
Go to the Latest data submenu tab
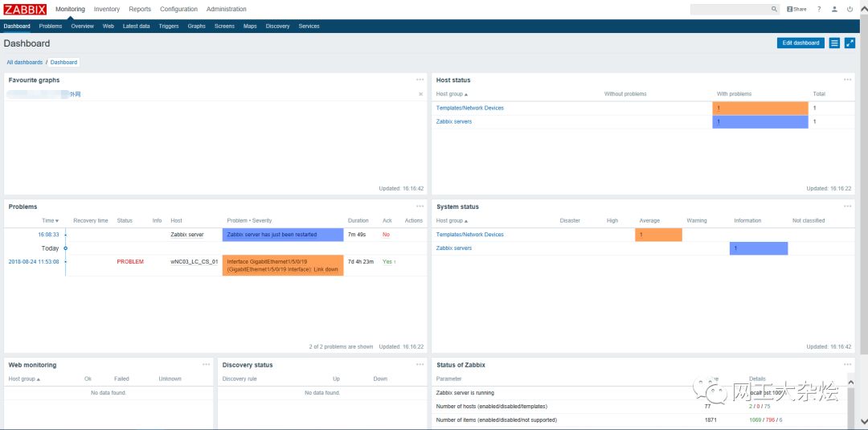pos(136,26)
